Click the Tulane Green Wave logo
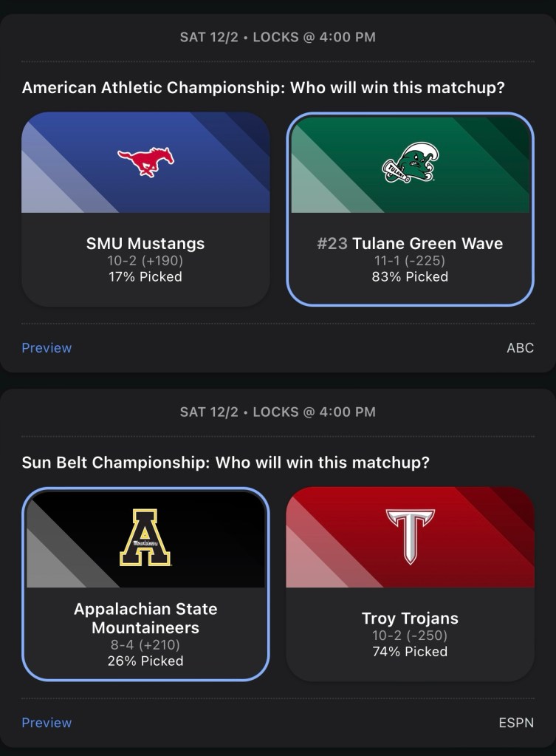This screenshot has width=556, height=756. 411,163
